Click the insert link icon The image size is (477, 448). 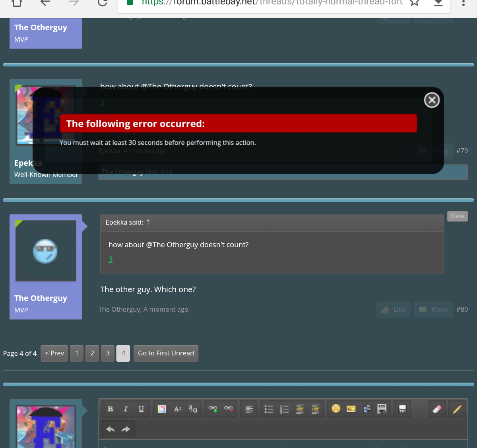coord(213,409)
